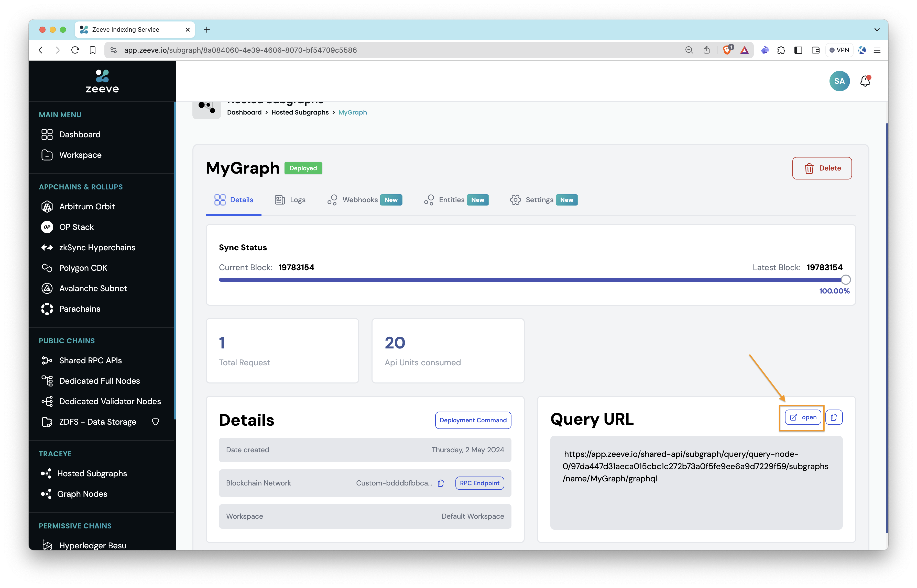Click the Api Units consumed card
The width and height of the screenshot is (917, 588).
point(448,350)
